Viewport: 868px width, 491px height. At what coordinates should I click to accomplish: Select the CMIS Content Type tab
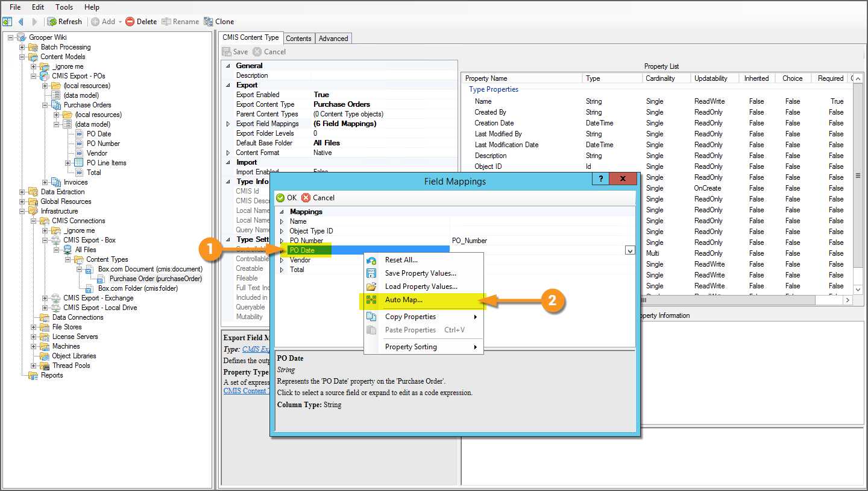251,37
